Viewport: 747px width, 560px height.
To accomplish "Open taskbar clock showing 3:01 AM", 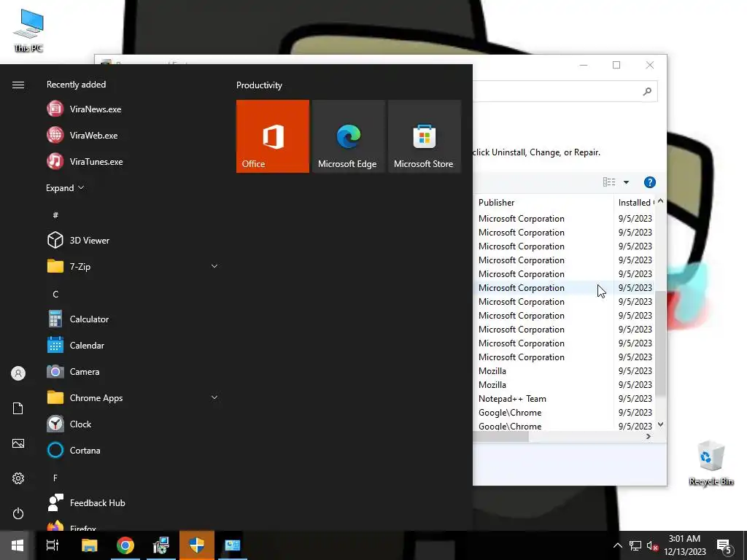I will pyautogui.click(x=684, y=545).
